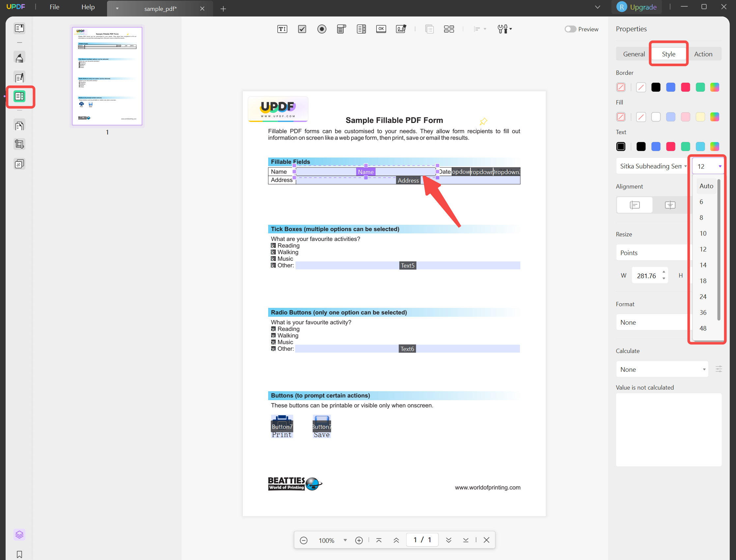Select page 1 thumbnail
736x560 pixels.
tap(107, 76)
